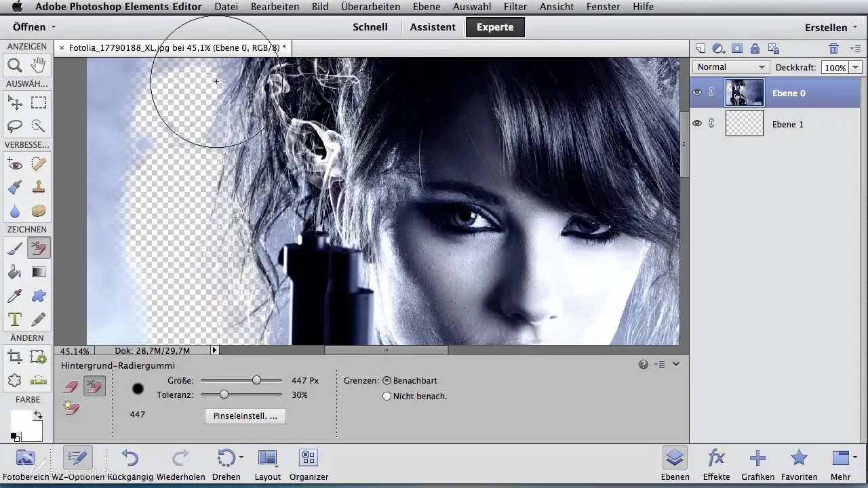Select the Red Eye Removal tool
Screen dimensions: 868x488
click(x=14, y=163)
